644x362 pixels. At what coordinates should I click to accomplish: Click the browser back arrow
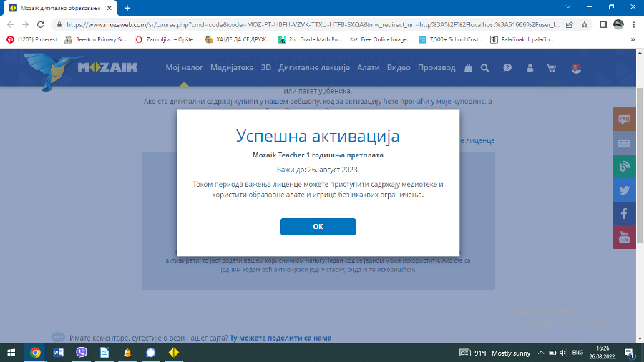click(10, 24)
